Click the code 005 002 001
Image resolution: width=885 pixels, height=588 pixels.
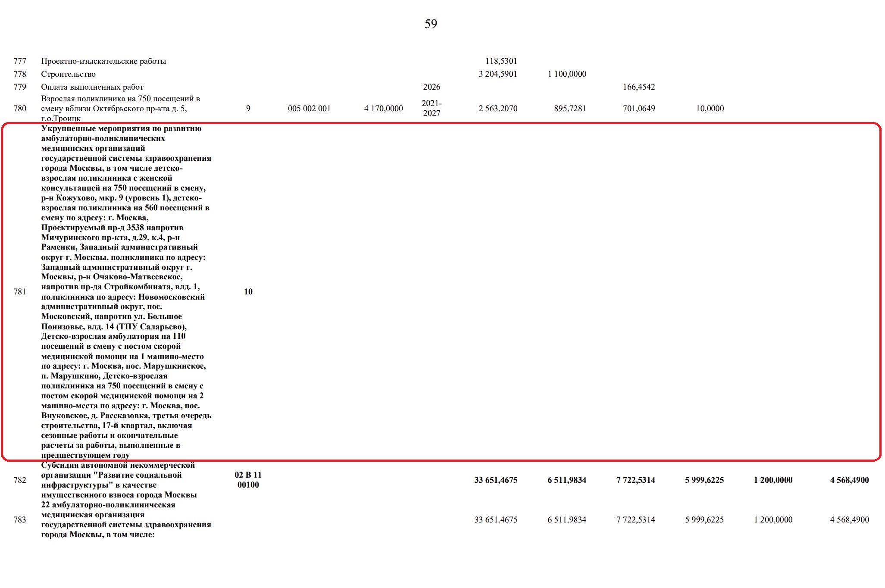click(309, 109)
